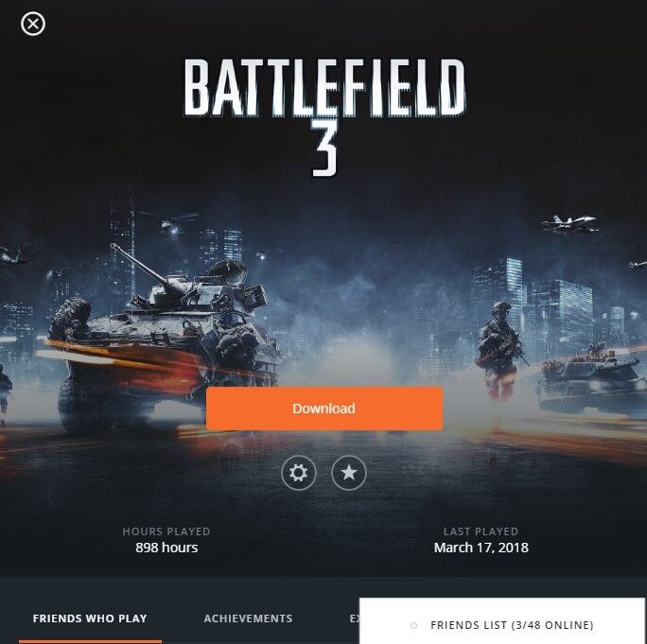Click the Battlefield 3 title logo
Viewport: 647px width, 644px height.
pos(324,117)
